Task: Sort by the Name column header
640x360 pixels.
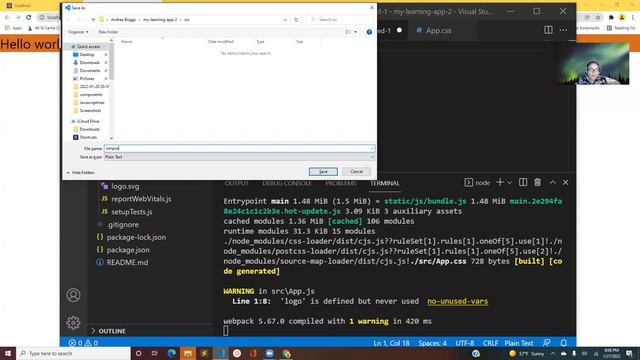Action: 127,42
